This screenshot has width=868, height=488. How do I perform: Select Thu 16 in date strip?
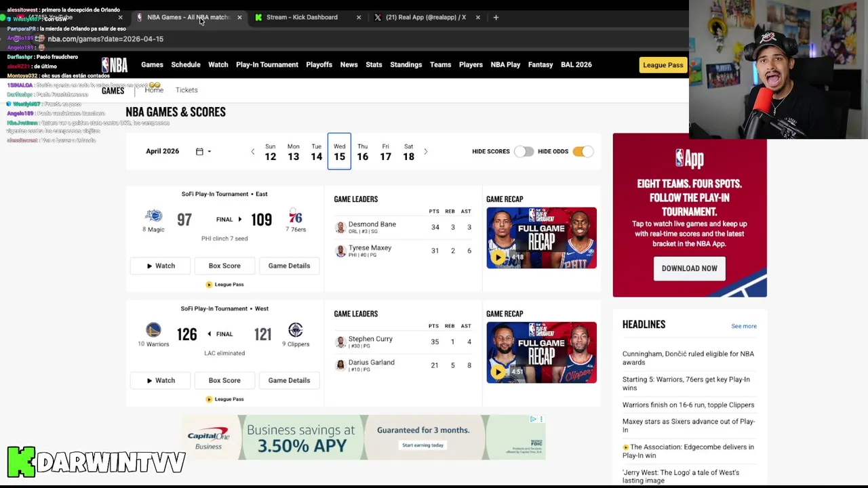(x=362, y=152)
